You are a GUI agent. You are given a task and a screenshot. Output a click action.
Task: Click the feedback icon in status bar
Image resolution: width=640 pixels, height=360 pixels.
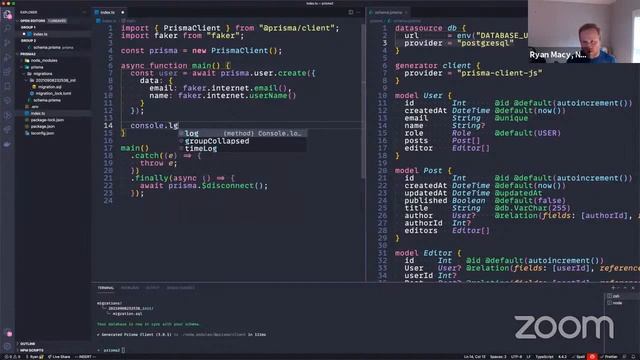624,357
